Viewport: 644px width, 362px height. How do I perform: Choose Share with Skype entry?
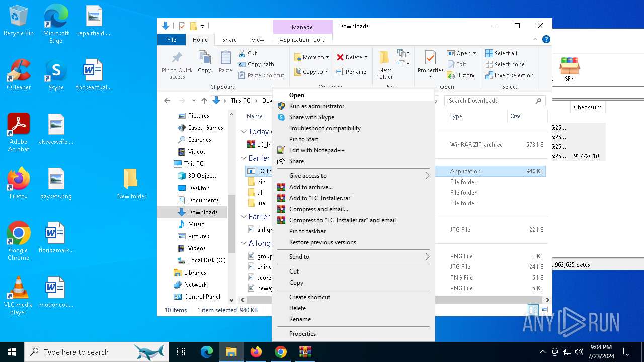(x=353, y=117)
